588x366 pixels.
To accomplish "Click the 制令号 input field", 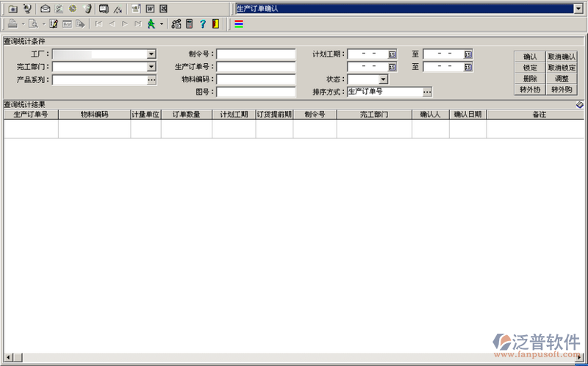I will 256,54.
